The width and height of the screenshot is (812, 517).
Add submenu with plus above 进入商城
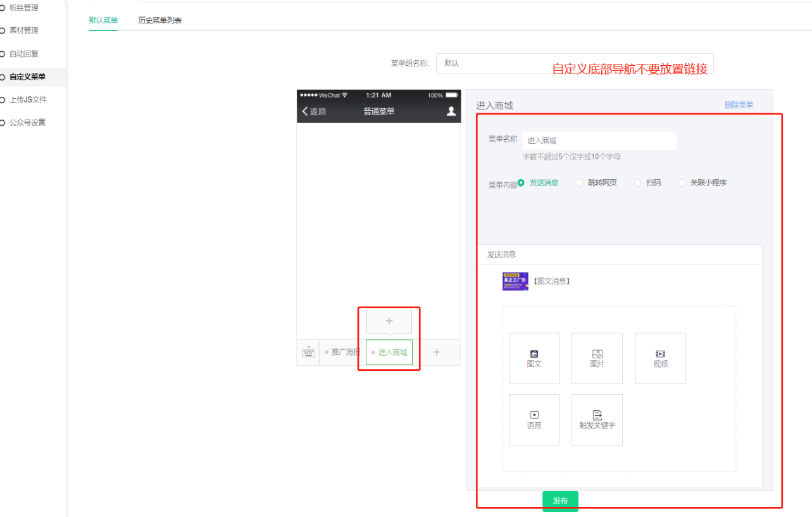pos(389,321)
